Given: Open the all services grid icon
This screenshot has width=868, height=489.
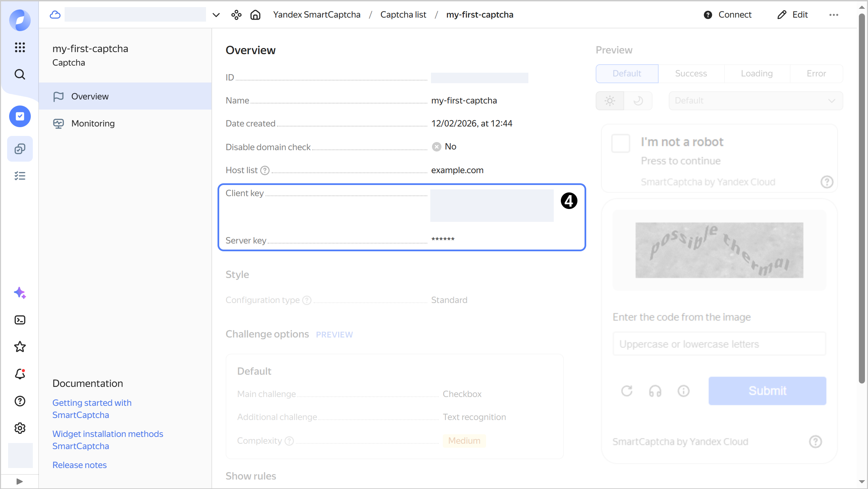Looking at the screenshot, I should (x=20, y=47).
